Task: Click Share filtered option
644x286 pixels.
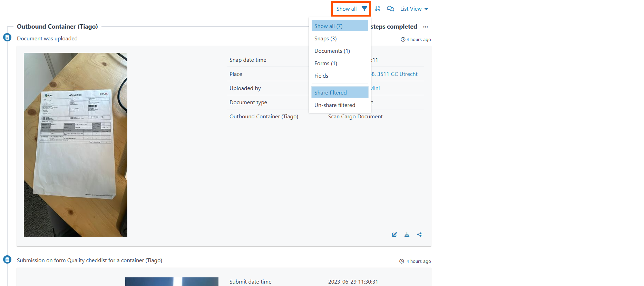Action: pyautogui.click(x=340, y=92)
